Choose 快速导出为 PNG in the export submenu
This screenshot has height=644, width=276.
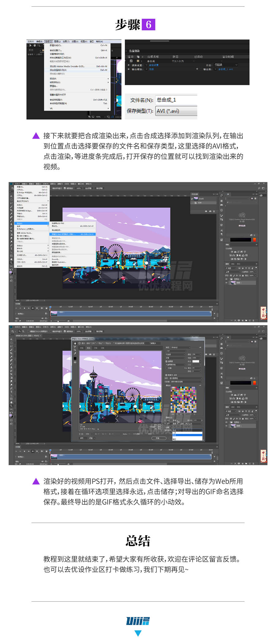pos(72,223)
